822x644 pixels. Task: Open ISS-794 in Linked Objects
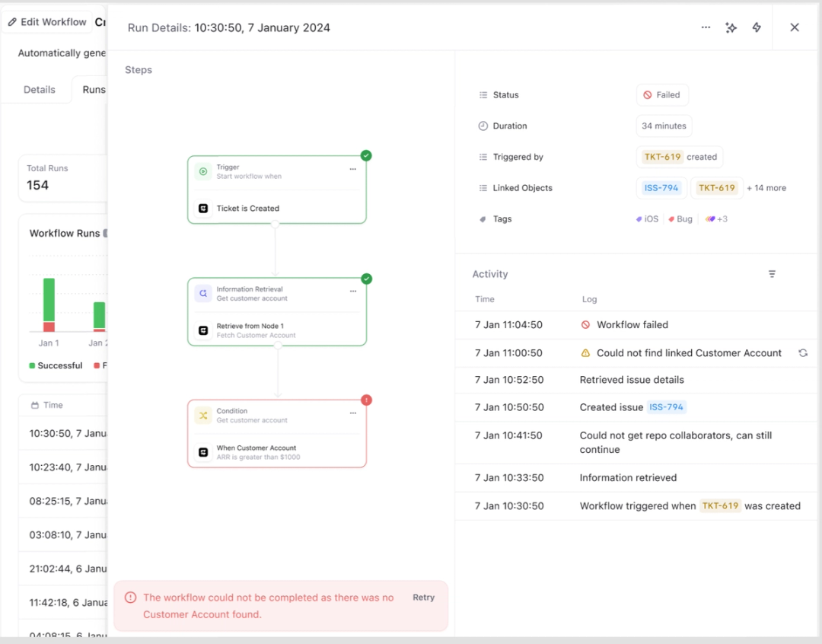tap(661, 188)
